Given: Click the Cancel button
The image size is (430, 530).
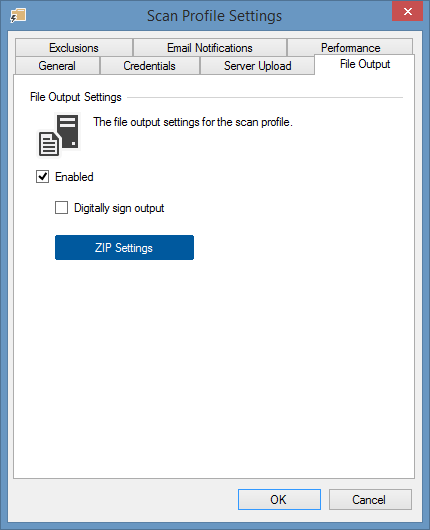Looking at the screenshot, I should (370, 499).
